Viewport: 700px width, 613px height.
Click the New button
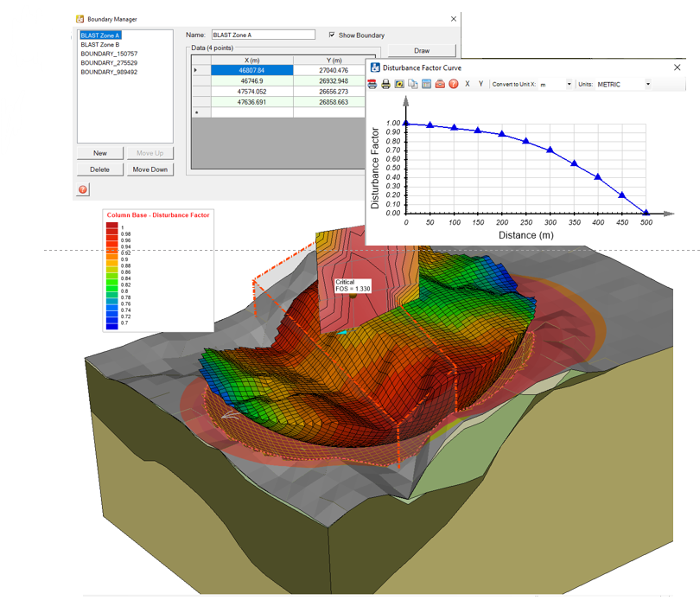(100, 153)
